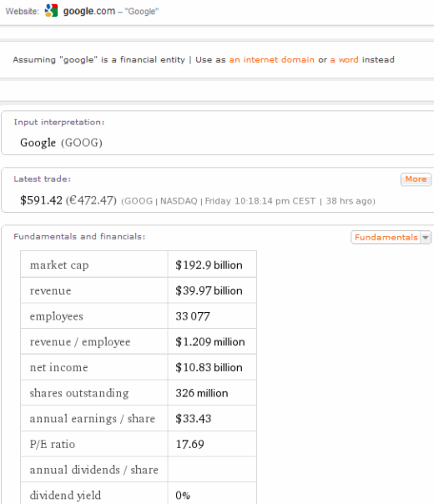Click the annual dividends / share label

pos(93,471)
